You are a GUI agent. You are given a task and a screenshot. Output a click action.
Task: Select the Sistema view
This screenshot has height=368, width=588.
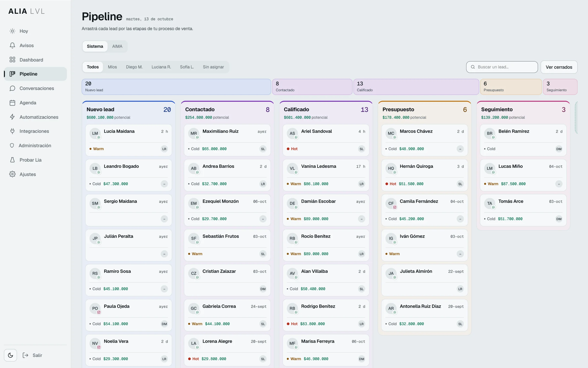click(95, 46)
